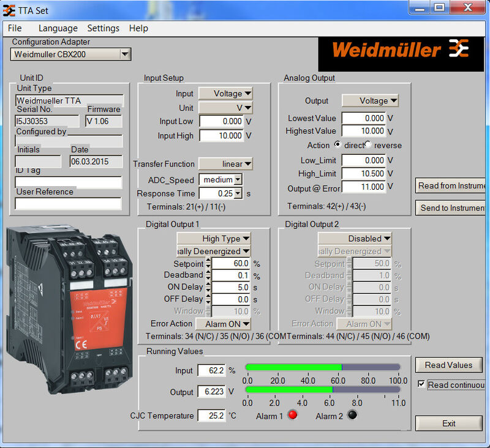
Task: Increase Setpoint with Digital Output 1 spinner
Action: tap(208, 261)
